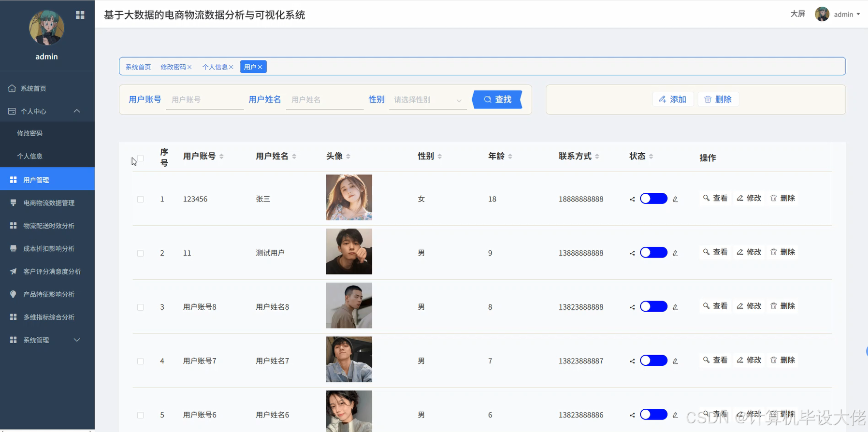Viewport: 868px width, 432px height.
Task: Sort by 年龄 column arrows
Action: point(510,156)
